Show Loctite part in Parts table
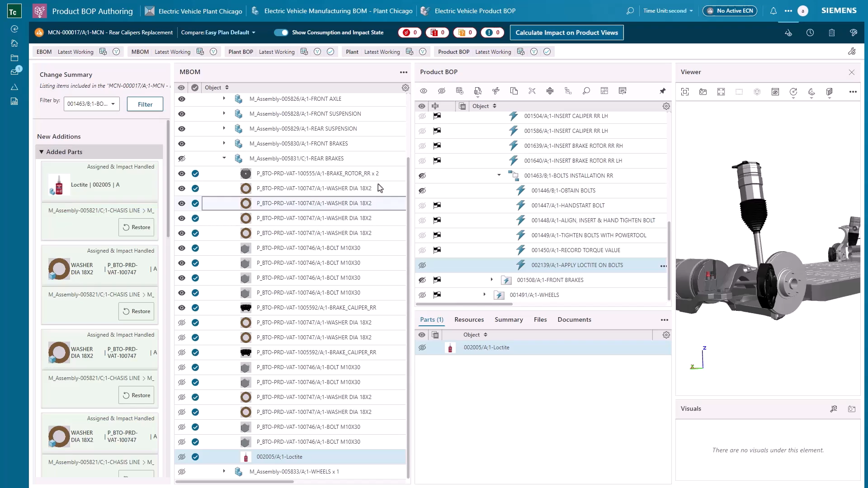 pyautogui.click(x=422, y=347)
